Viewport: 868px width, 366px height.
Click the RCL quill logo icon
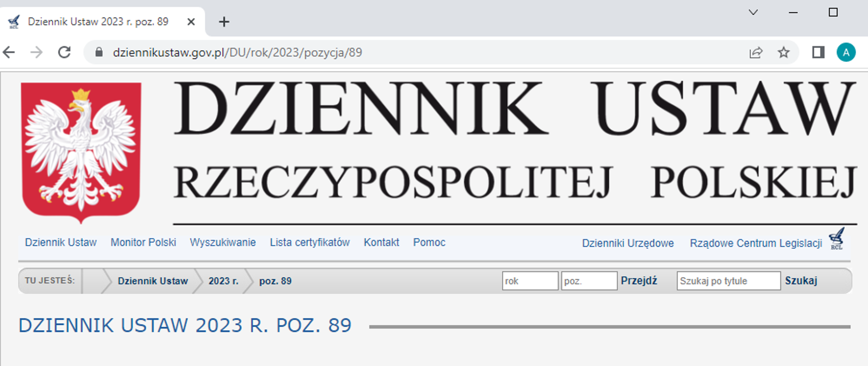pos(836,238)
